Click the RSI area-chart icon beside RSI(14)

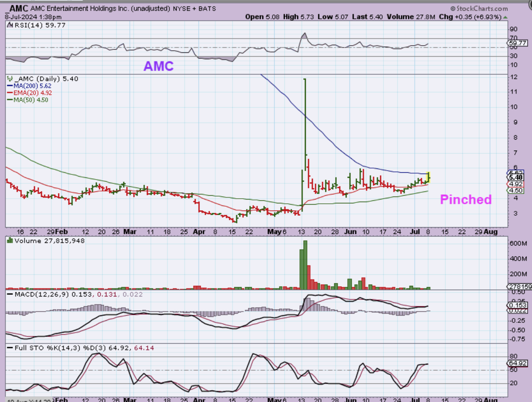coord(9,25)
